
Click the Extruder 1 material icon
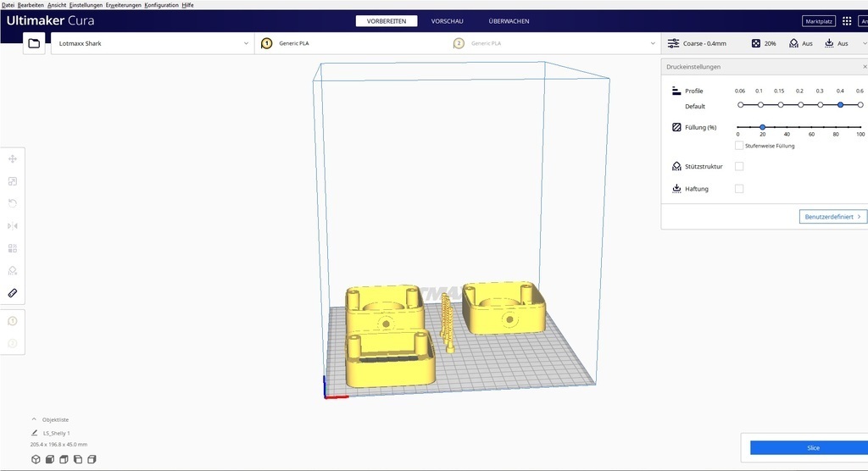coord(266,43)
